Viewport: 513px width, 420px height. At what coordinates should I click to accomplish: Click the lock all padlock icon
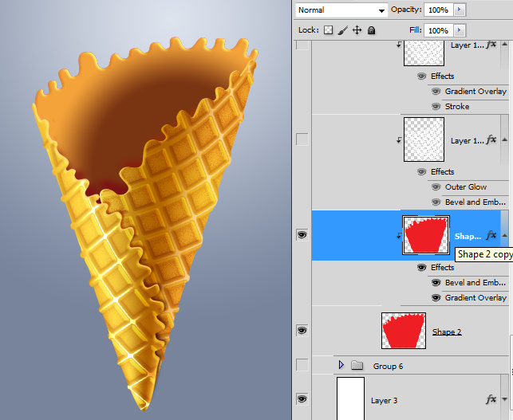coord(371,30)
